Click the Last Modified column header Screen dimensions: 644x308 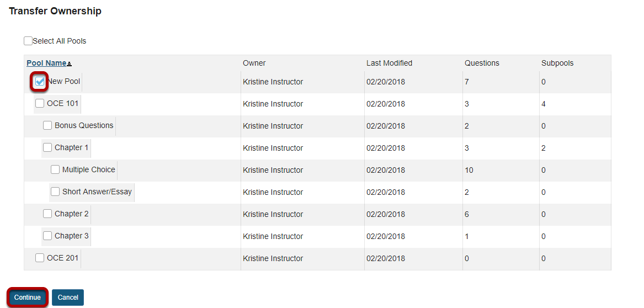390,63
